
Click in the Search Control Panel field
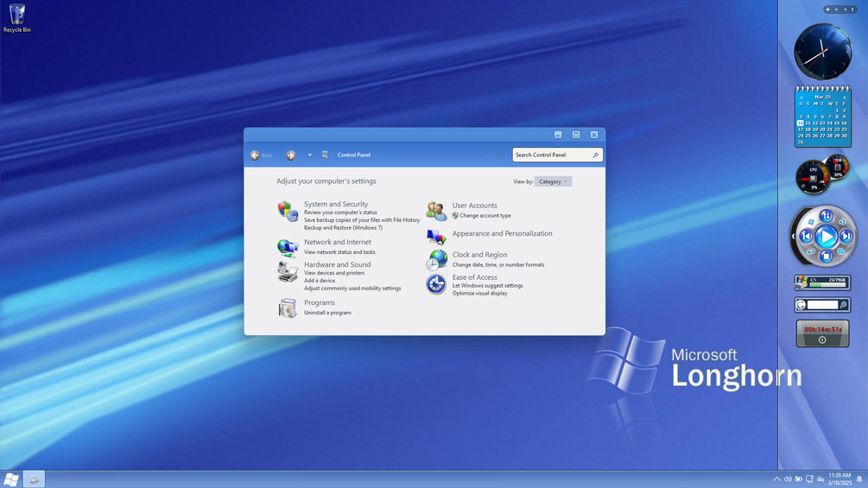[557, 155]
